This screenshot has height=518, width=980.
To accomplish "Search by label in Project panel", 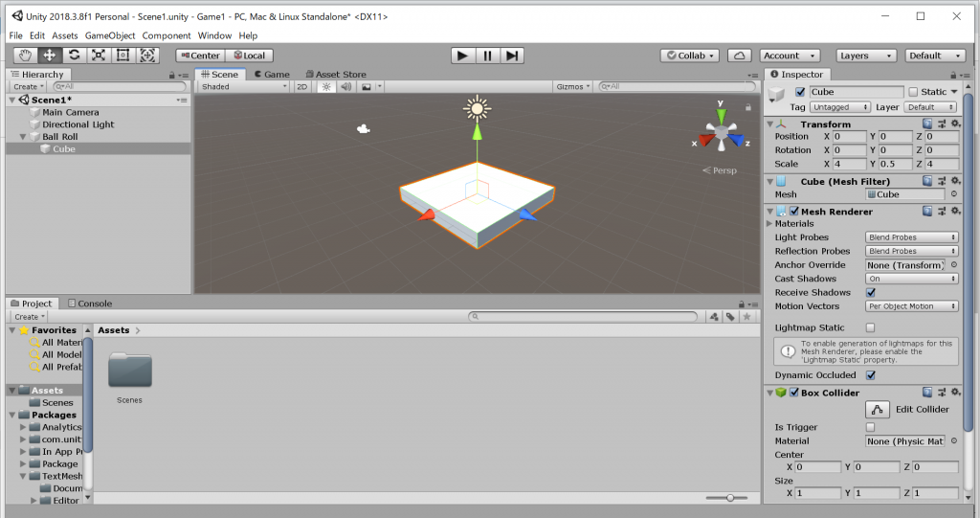I will tap(730, 317).
